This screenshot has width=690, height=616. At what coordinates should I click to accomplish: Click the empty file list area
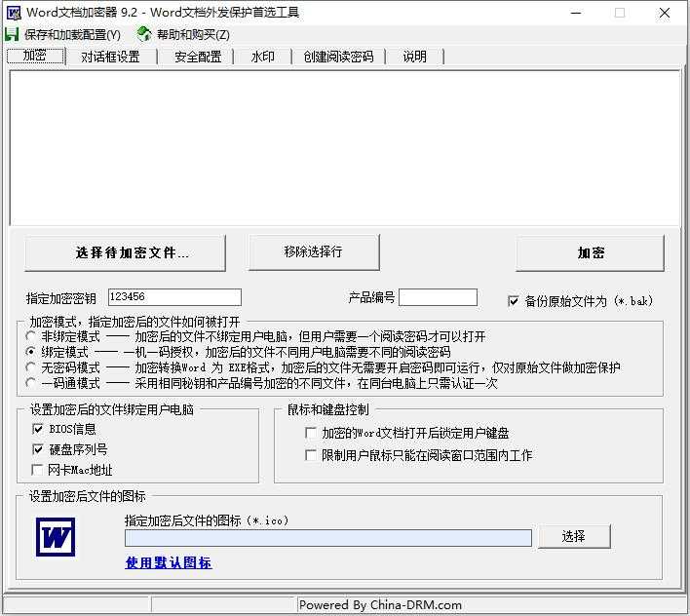click(x=345, y=148)
